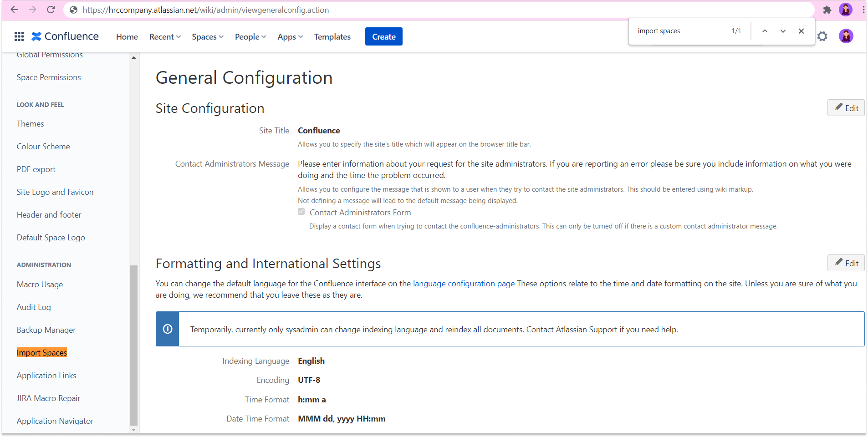Click the blue Create button
This screenshot has width=868, height=437.
coord(383,37)
